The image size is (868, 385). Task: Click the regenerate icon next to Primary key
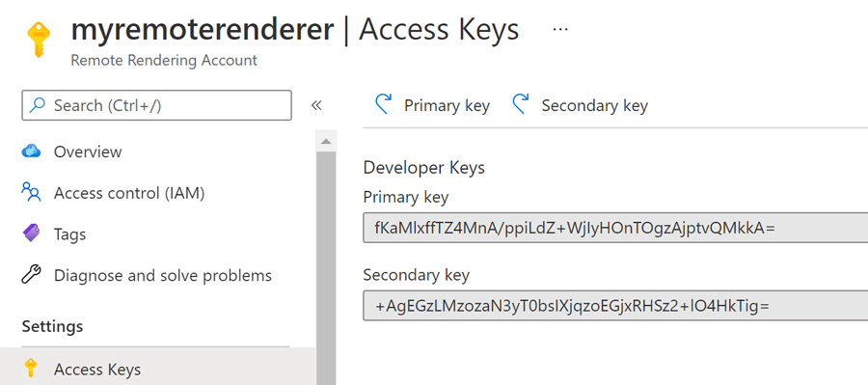(x=384, y=104)
